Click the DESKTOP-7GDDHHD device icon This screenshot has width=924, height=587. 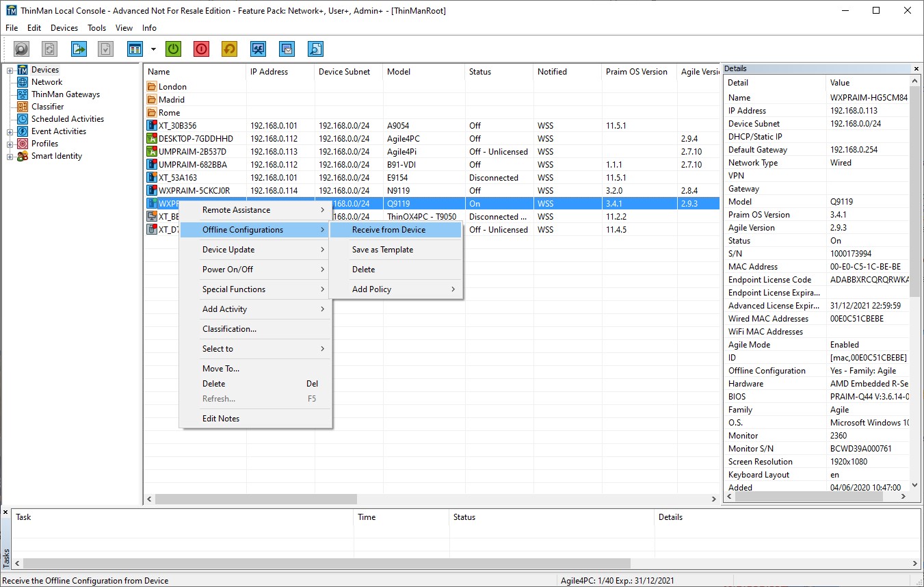pos(152,139)
